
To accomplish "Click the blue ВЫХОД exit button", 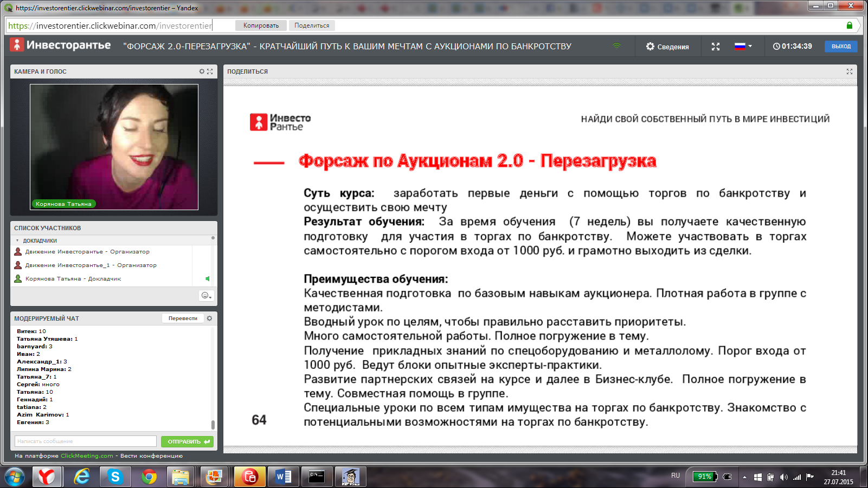I will click(841, 47).
